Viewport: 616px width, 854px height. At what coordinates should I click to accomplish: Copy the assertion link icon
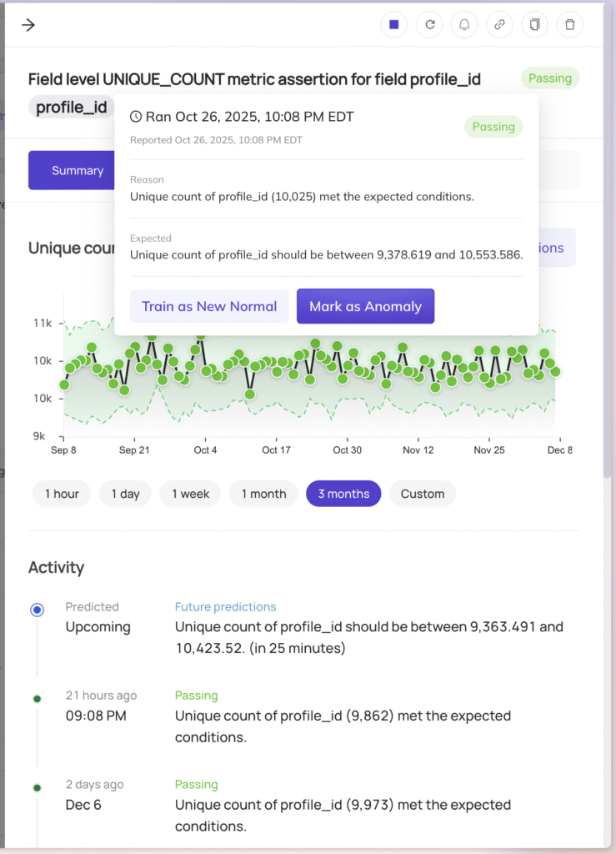[499, 24]
